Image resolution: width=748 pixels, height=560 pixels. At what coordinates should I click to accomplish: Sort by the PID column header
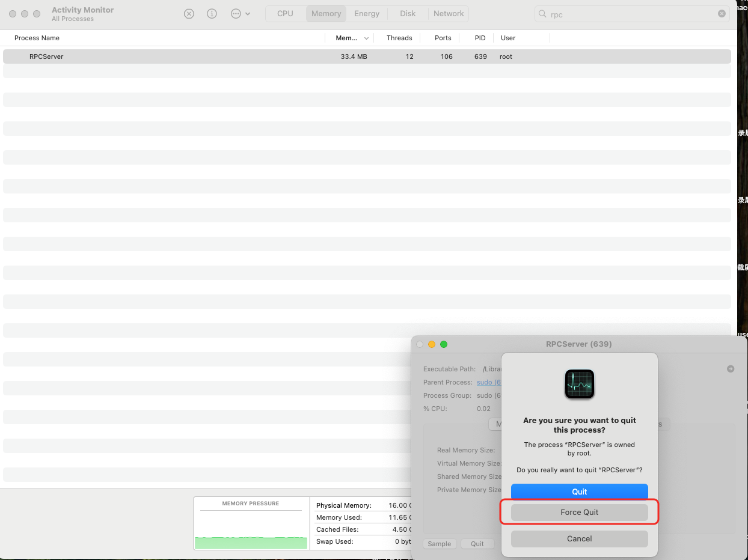coord(480,38)
